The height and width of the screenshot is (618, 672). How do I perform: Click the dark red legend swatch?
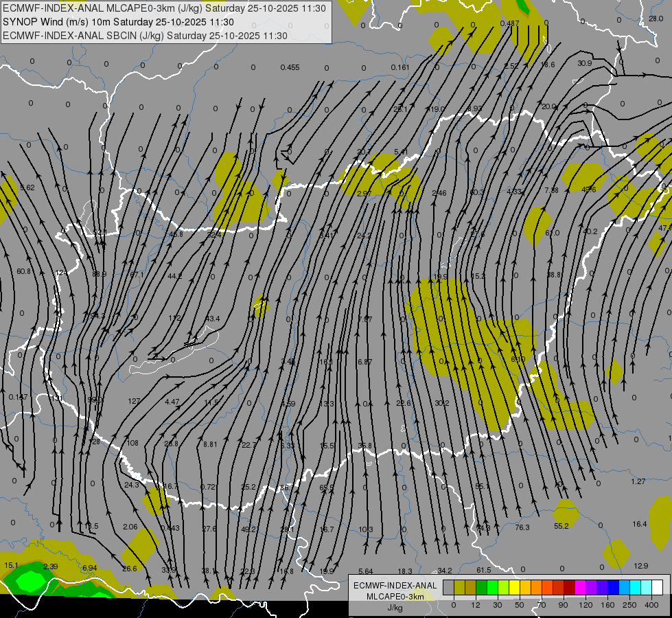[x=570, y=587]
